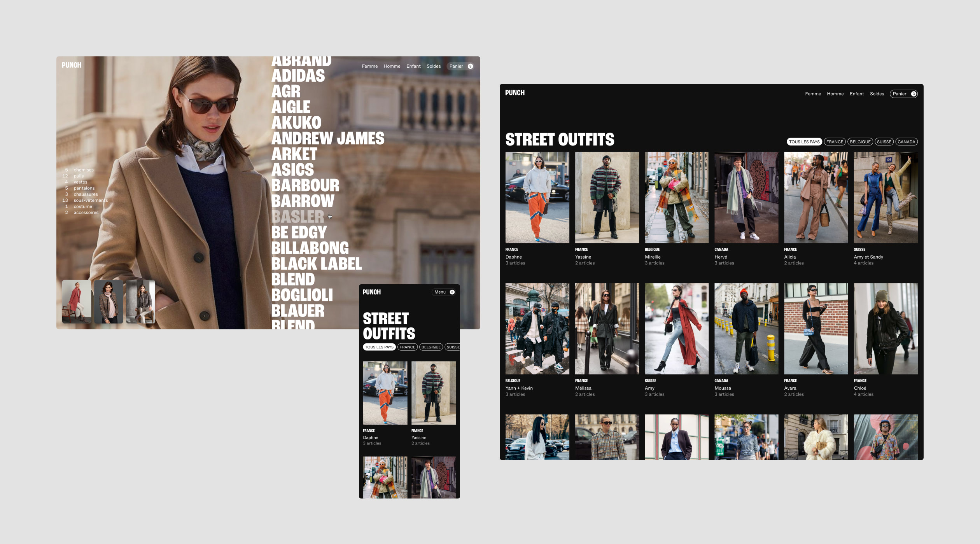Open Daphne outfit photo in mobile window

(385, 393)
